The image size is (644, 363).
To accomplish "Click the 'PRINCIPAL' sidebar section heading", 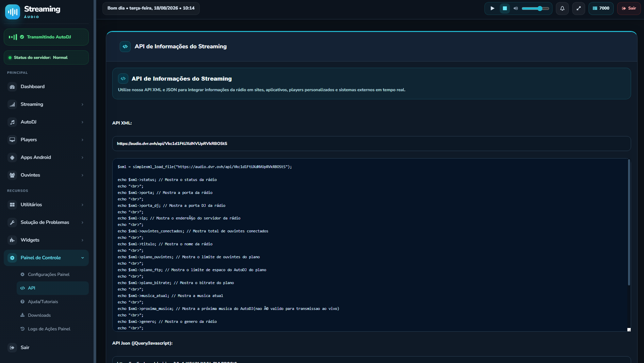I will click(x=17, y=73).
